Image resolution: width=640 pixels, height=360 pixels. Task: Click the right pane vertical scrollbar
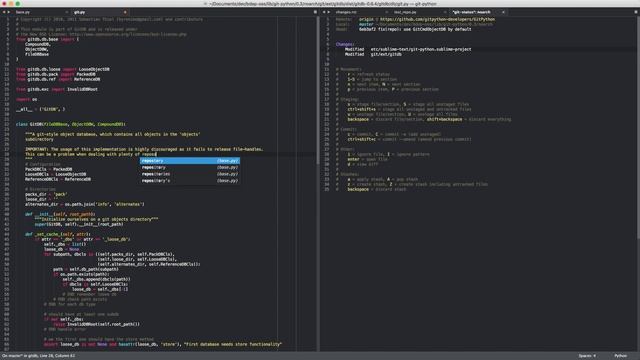pos(638,127)
